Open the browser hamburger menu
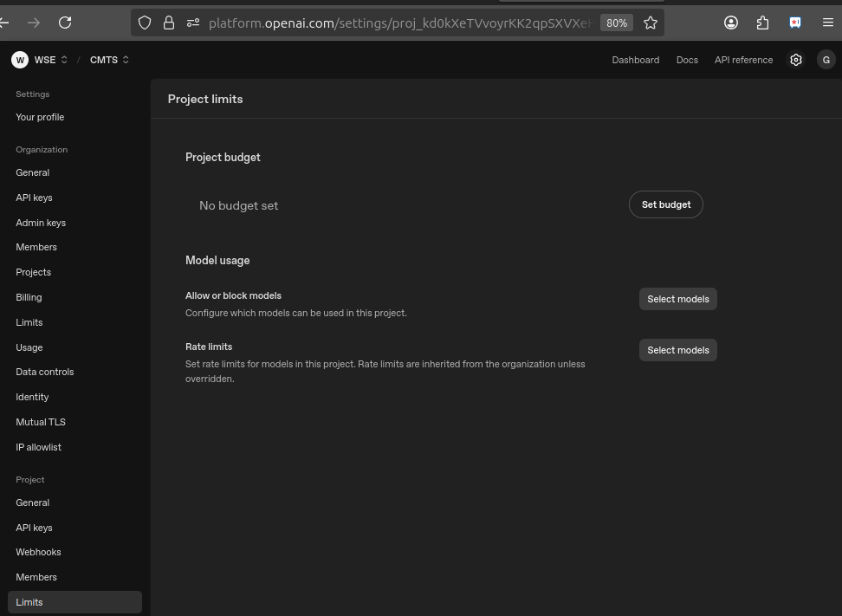This screenshot has height=616, width=842. point(827,23)
